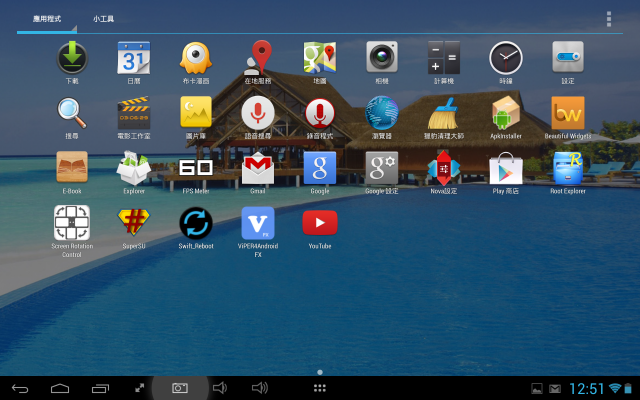Launch FPS Meter app
This screenshot has width=640, height=400.
click(x=196, y=167)
